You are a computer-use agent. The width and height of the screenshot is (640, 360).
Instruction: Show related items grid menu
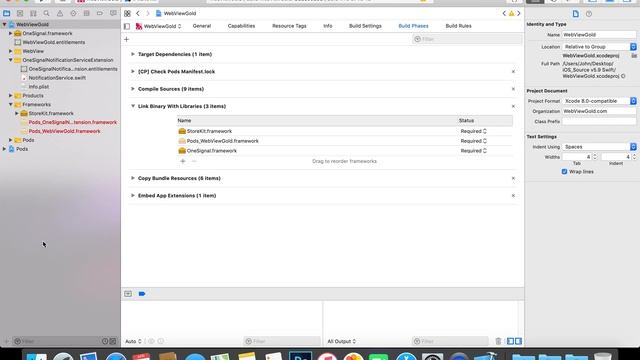(127, 13)
